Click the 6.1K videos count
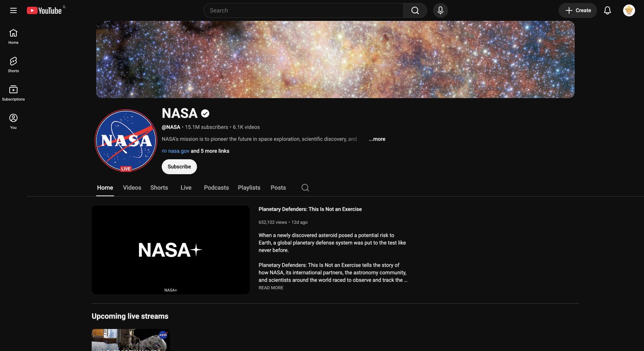This screenshot has height=351, width=644. tap(246, 127)
